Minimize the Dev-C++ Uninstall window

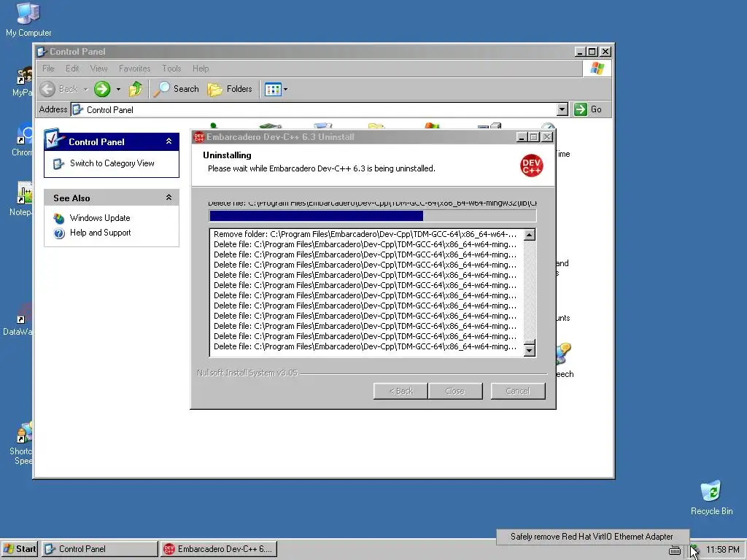pyautogui.click(x=522, y=137)
